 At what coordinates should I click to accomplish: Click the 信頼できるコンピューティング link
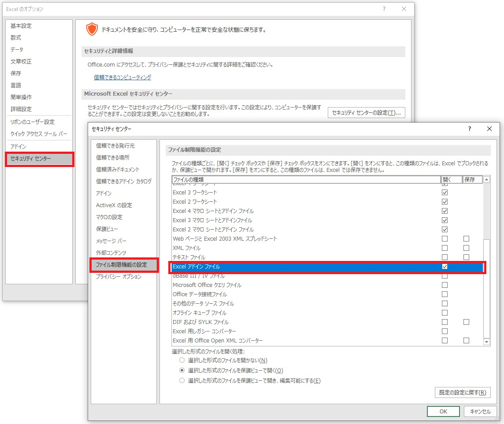point(122,77)
